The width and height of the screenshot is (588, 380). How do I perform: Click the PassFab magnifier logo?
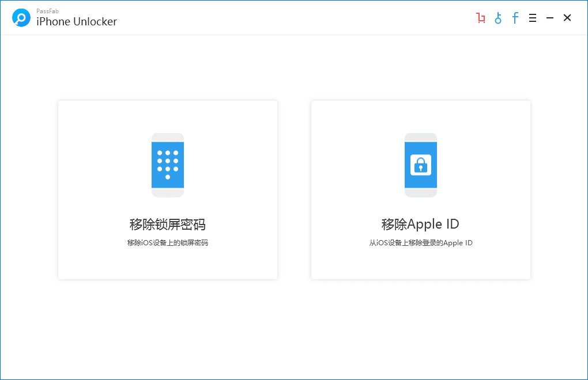(x=21, y=18)
